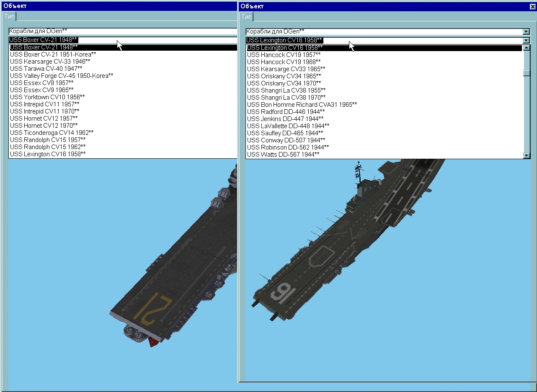Click the left window's ship combo field above the list
Screen dimensions: 537x392
coord(123,40)
